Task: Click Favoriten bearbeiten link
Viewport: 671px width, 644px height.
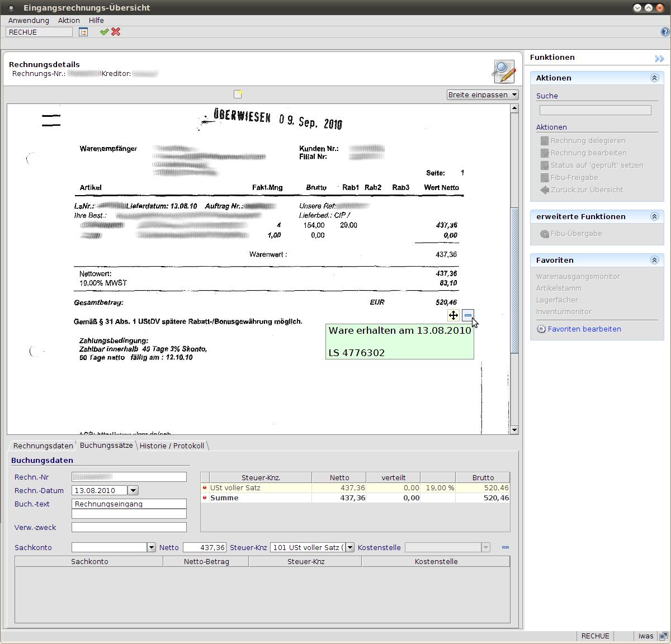Action: 584,329
